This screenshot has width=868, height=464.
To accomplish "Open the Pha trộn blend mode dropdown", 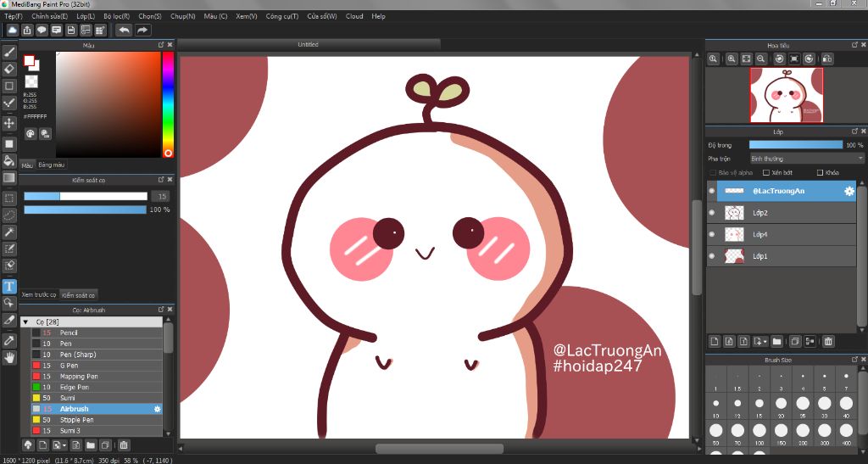I will pos(807,159).
